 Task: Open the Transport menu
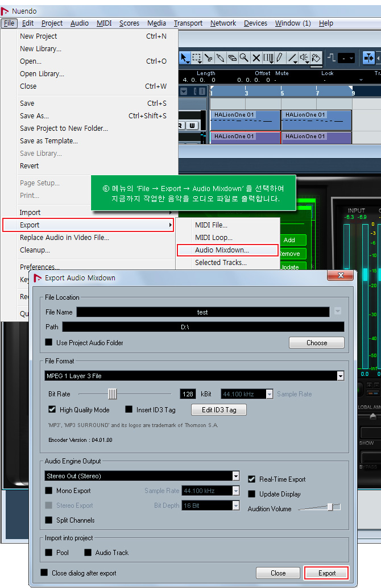188,23
